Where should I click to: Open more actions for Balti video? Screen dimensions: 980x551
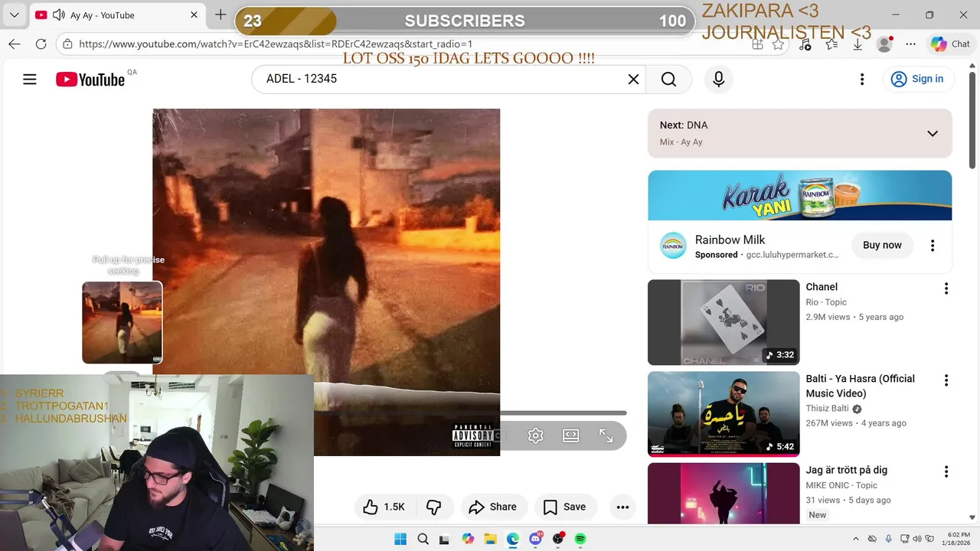(x=946, y=380)
